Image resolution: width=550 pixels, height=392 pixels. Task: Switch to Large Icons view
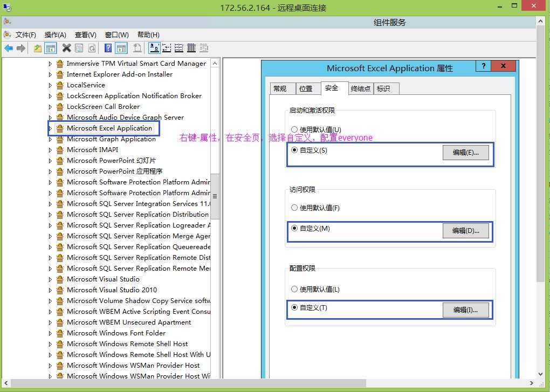tap(154, 48)
